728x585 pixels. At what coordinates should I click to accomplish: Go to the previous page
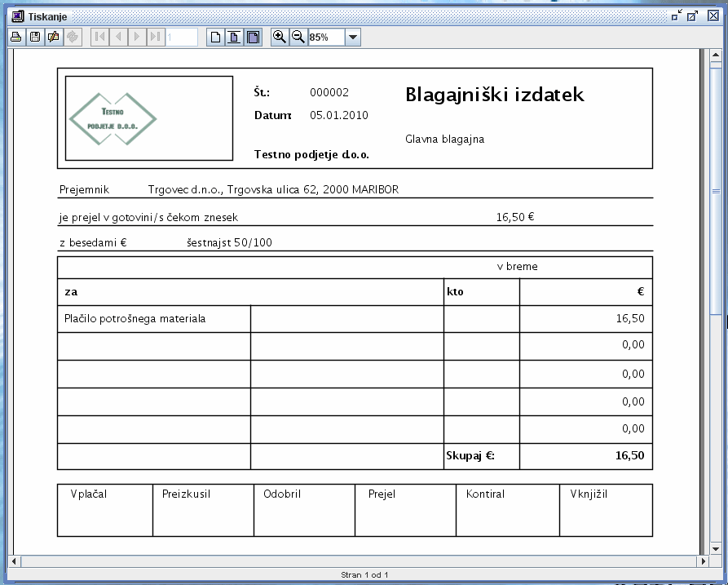(118, 37)
